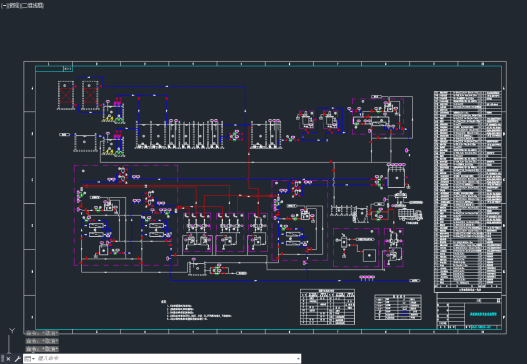This screenshot has width=527, height=364.
Task: Select the truck symbol in the drawing
Action: [x=410, y=214]
